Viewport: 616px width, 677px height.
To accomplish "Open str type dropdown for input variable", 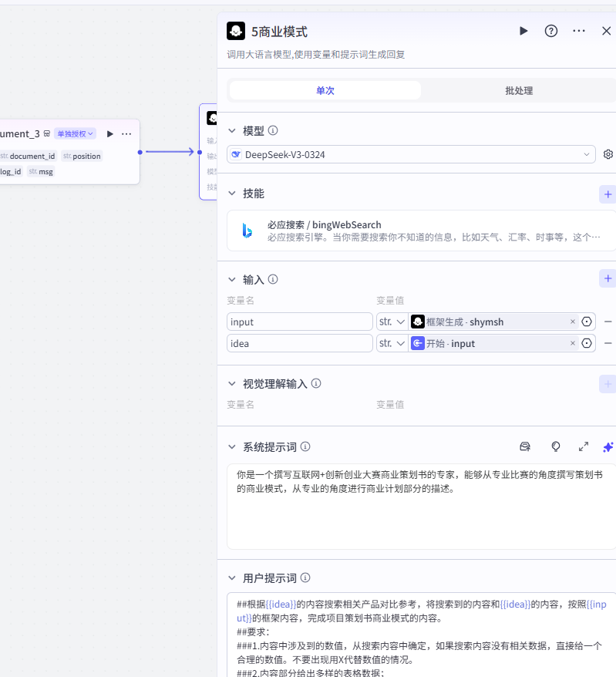I will tap(392, 322).
